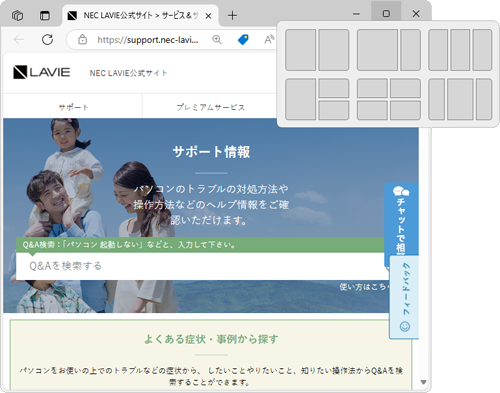Snap to wide center zone of wide-center layout
This screenshot has width=500, height=393.
tap(460, 99)
